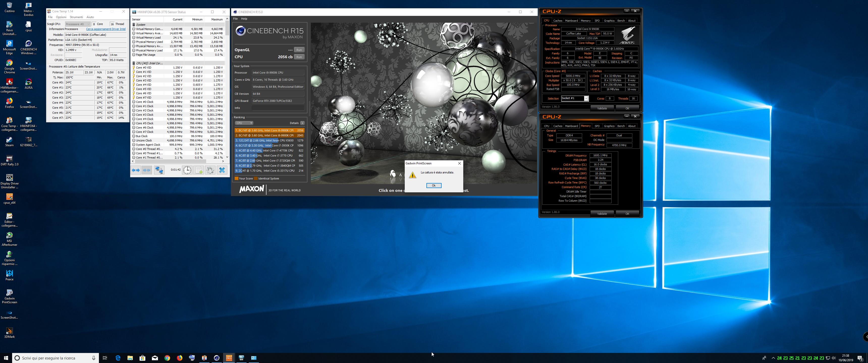
Task: Open Peace equalizer desktop icon
Action: (9, 275)
